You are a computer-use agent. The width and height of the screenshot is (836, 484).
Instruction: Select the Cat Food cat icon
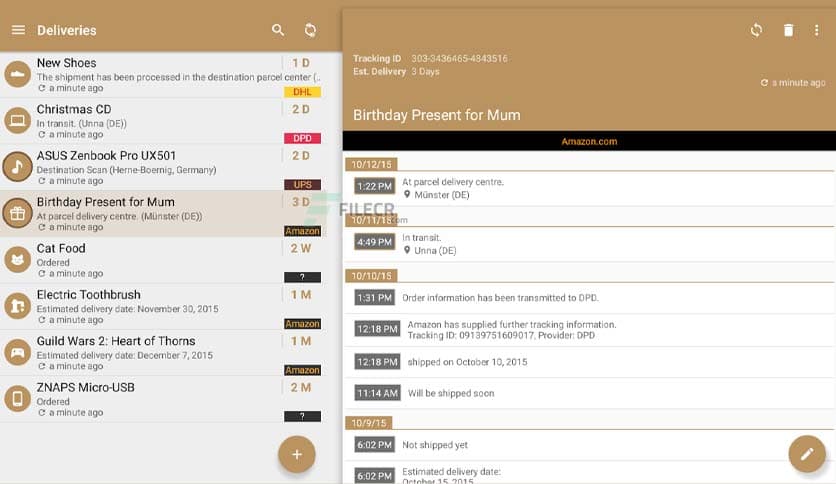[18, 260]
